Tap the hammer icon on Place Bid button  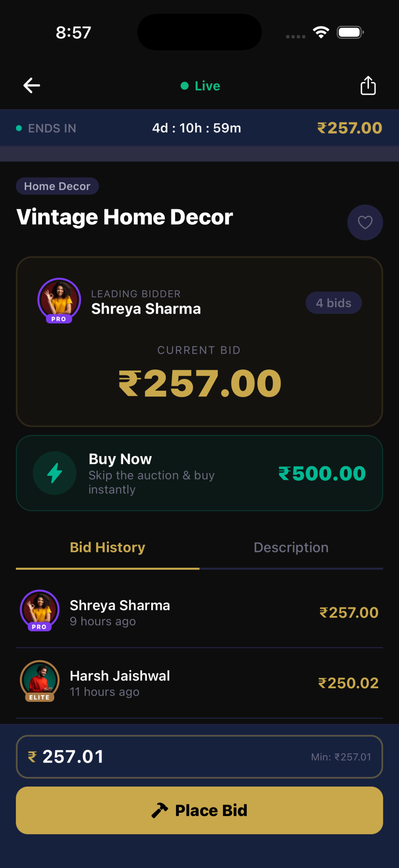click(x=159, y=810)
